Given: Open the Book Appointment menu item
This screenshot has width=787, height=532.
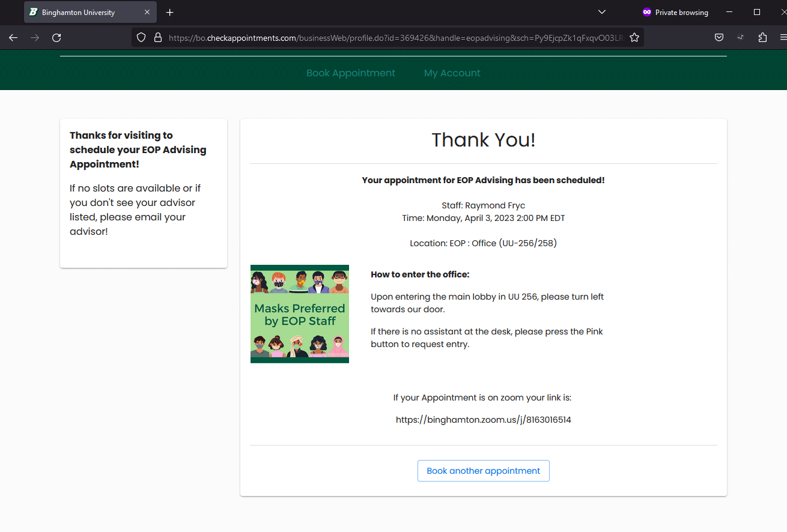Looking at the screenshot, I should (351, 73).
